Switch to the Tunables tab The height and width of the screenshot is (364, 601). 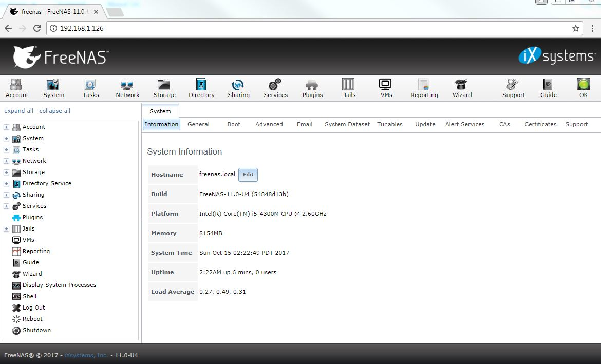tap(389, 124)
